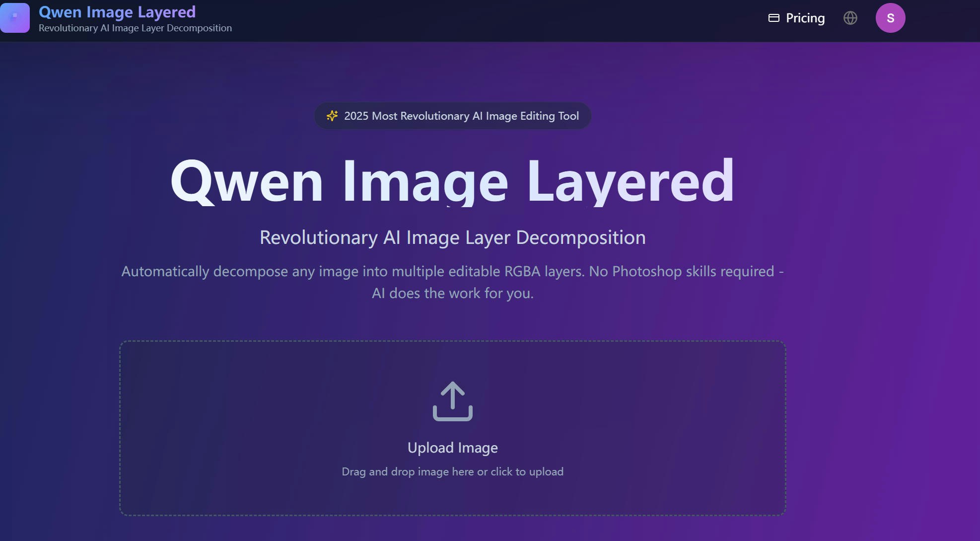The width and height of the screenshot is (980, 541).
Task: Click the RGBA layers description paragraph
Action: (x=452, y=282)
